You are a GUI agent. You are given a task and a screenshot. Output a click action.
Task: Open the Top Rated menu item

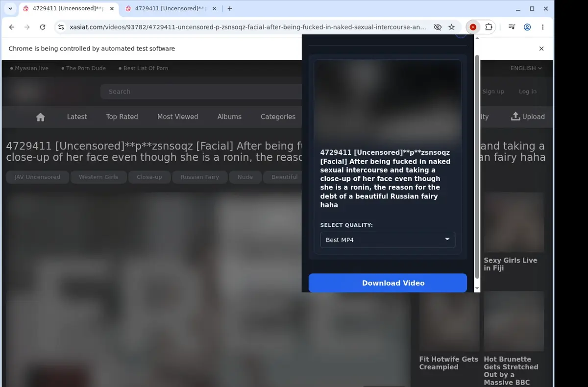click(122, 117)
